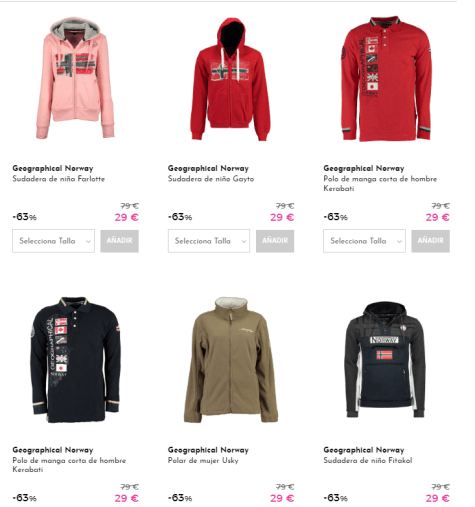The image size is (475, 507).
Task: Open size dropdown for red Kerabati polo
Action: click(364, 241)
